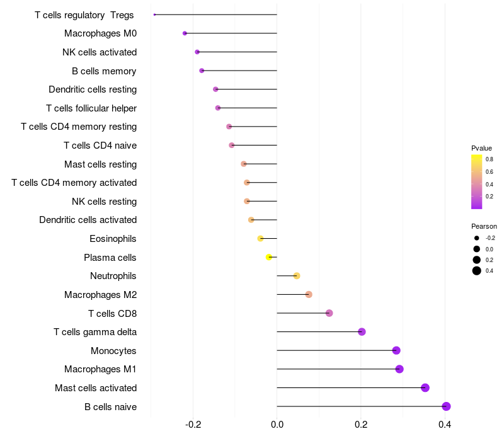Click the Neutrophils axis label
Screen dimensions: 504x441
pos(113,276)
